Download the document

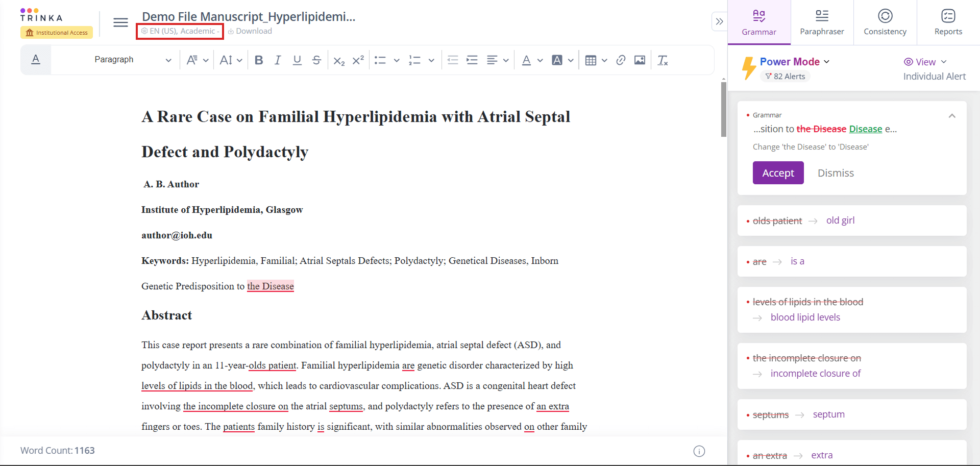[x=250, y=31]
